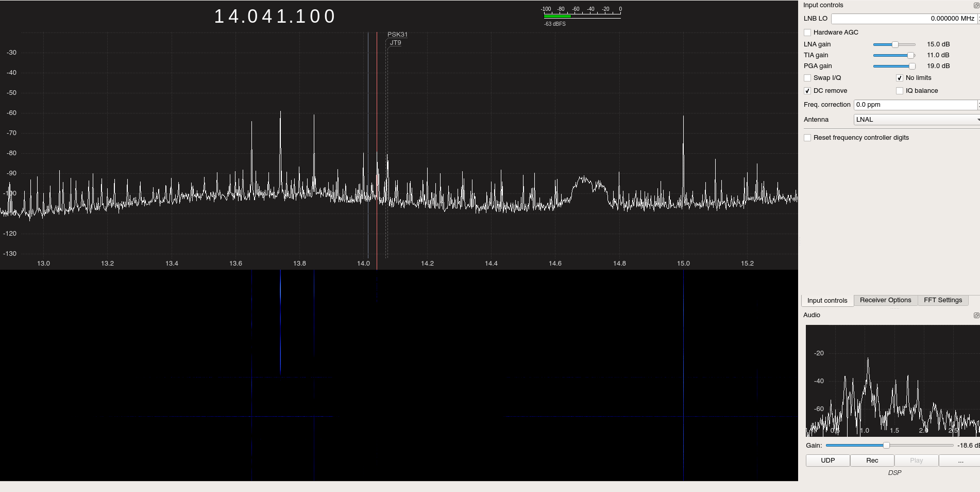The image size is (980, 492).
Task: Undock the Audio panel
Action: coord(976,315)
